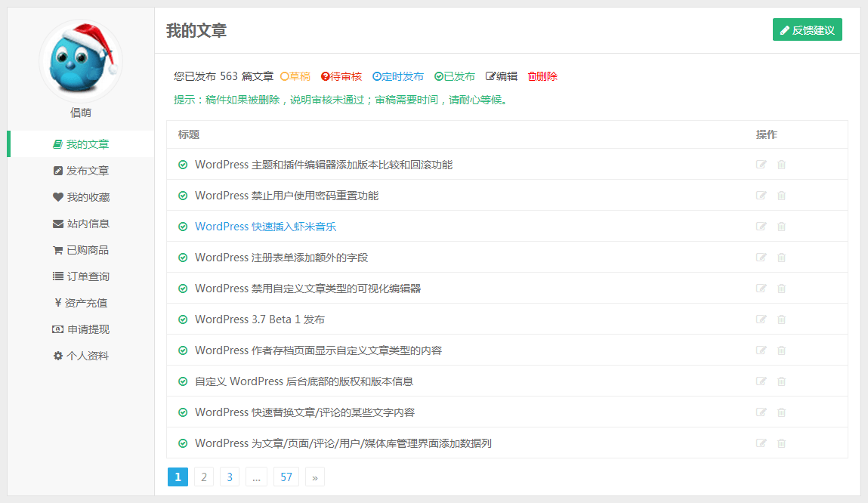Delete the WordPress 3.7 Beta 1 发布 article
Screen dimensions: 868x503
tap(781, 319)
